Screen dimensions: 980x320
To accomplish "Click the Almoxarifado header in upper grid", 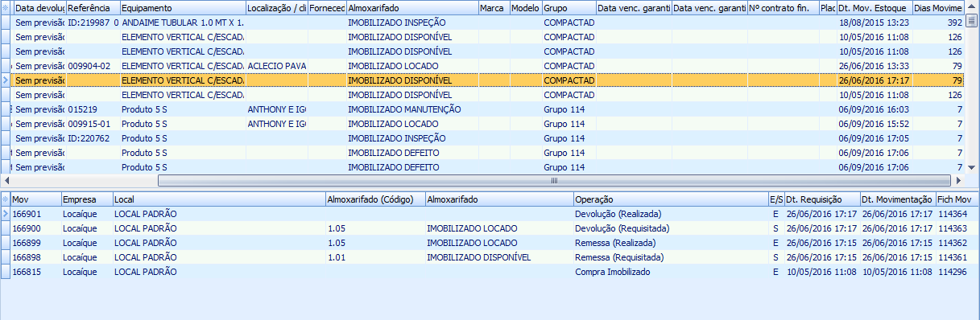I will (x=411, y=7).
